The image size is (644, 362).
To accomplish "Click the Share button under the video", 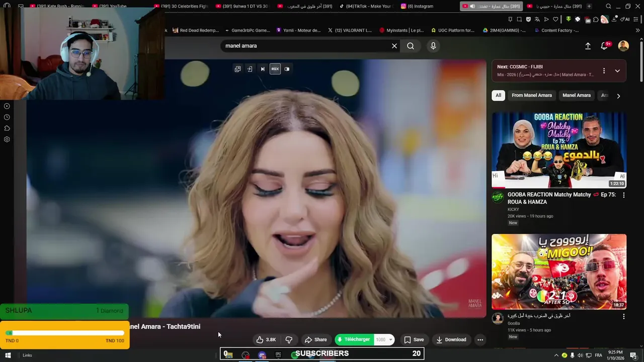I will tap(315, 339).
